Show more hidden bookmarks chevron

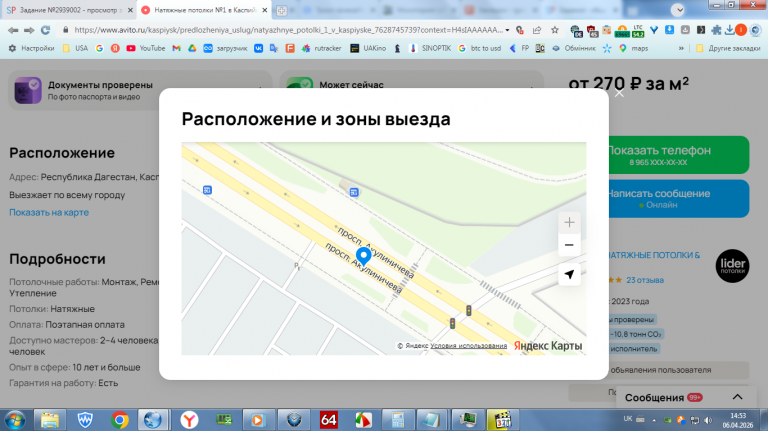681,48
